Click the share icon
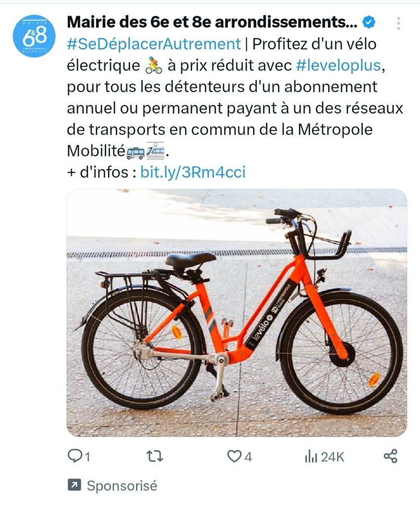 [390, 456]
